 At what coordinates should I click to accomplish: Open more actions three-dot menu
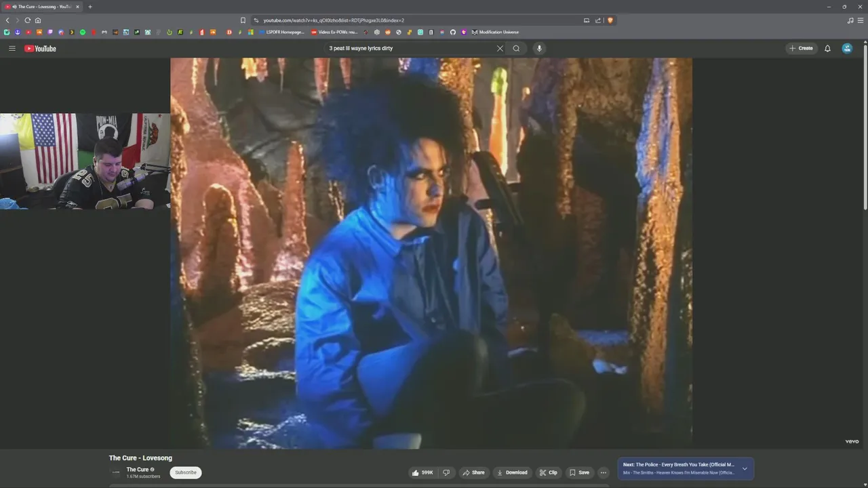tap(604, 472)
